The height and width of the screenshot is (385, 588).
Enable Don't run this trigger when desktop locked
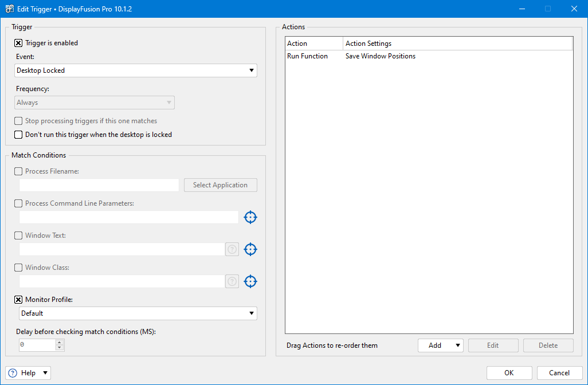(x=19, y=135)
